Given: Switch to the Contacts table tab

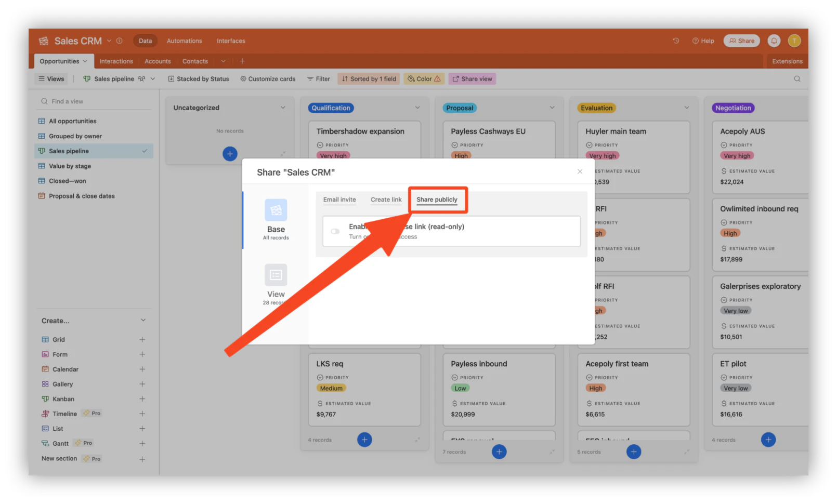Looking at the screenshot, I should tap(195, 61).
